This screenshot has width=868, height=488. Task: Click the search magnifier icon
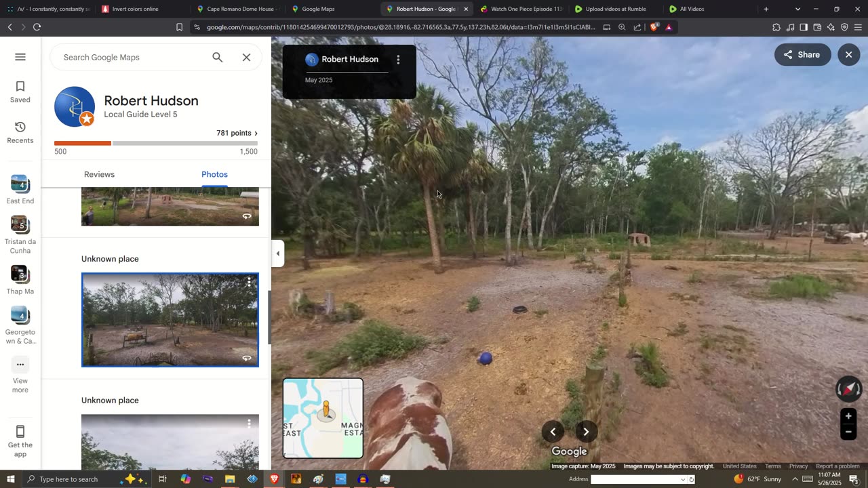tap(217, 58)
